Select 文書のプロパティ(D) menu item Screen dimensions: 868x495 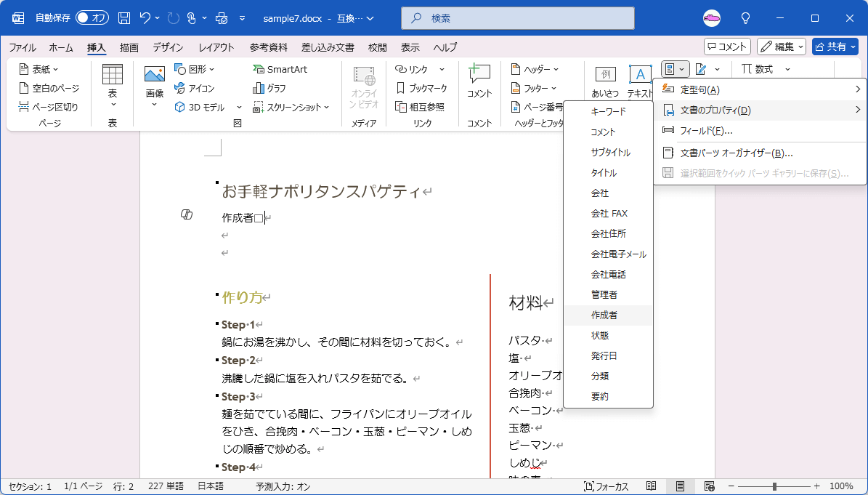(x=760, y=110)
